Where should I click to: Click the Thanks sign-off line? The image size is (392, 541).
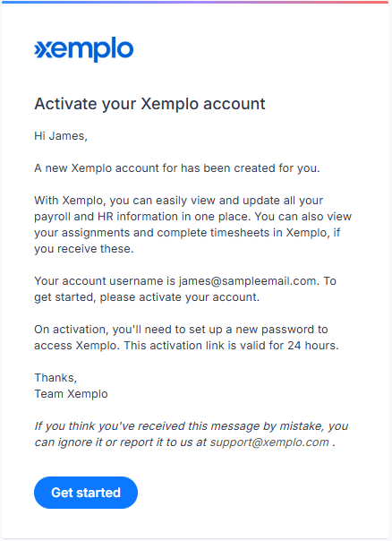click(55, 378)
